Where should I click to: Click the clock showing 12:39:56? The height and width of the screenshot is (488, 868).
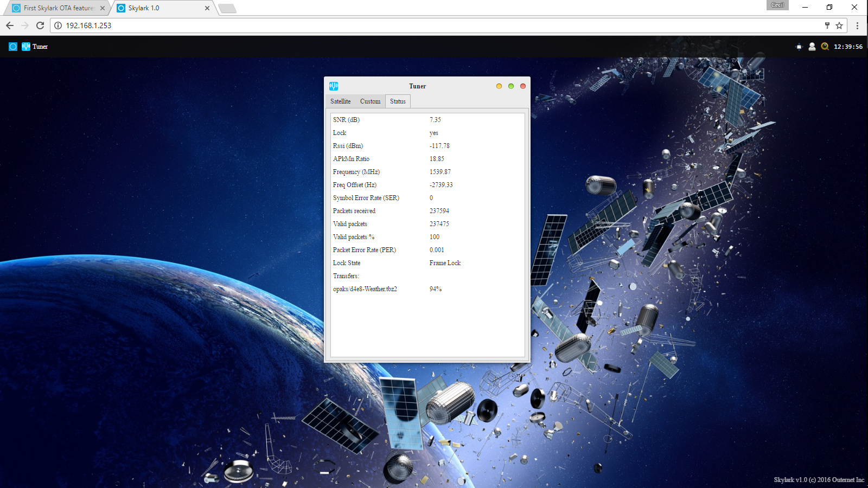(x=848, y=47)
